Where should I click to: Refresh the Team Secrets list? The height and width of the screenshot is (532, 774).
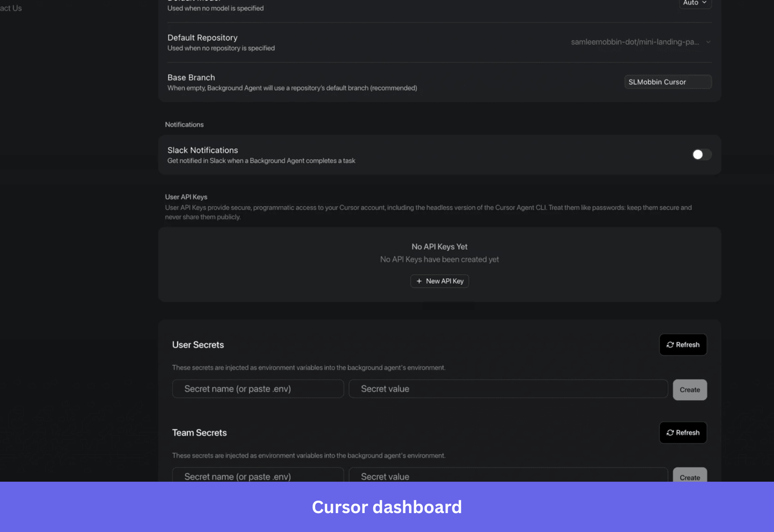point(683,433)
